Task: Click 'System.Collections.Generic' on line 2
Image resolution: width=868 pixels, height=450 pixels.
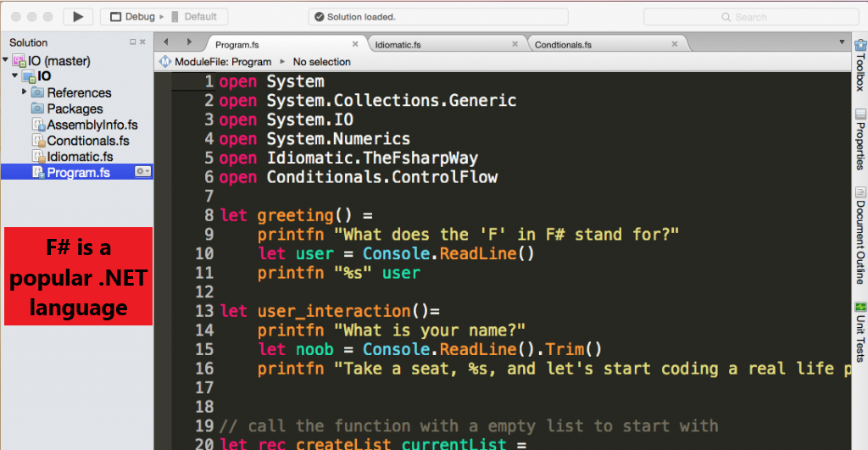Action: 392,101
